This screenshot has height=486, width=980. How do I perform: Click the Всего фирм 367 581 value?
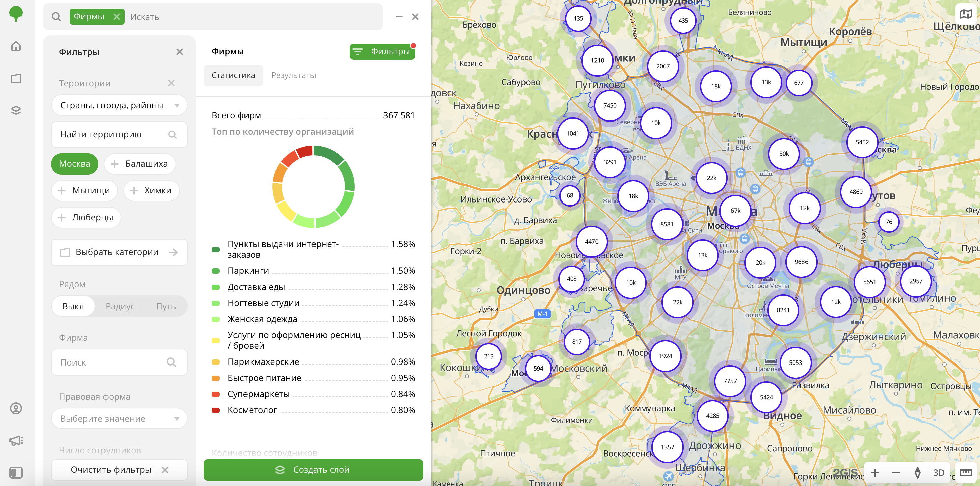tap(399, 115)
